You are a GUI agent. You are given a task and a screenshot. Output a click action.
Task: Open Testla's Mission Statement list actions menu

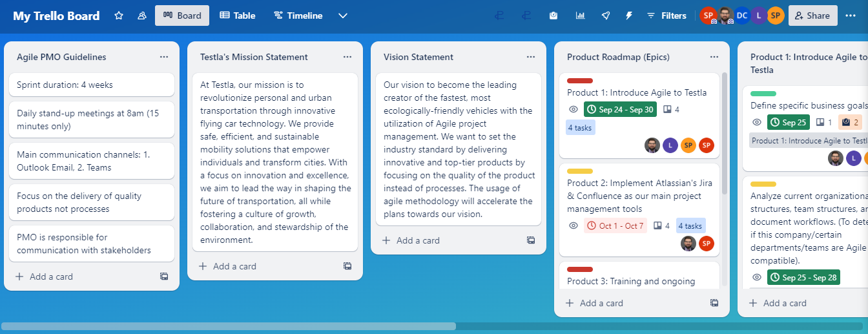tap(347, 57)
